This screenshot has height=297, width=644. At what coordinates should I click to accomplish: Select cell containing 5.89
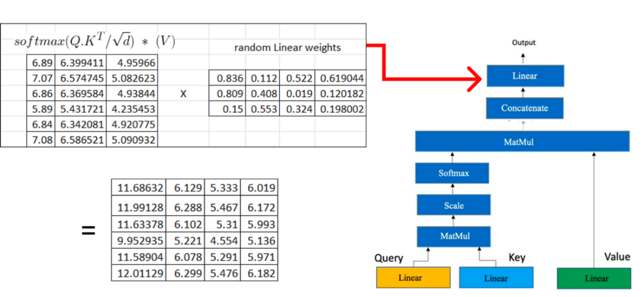41,109
